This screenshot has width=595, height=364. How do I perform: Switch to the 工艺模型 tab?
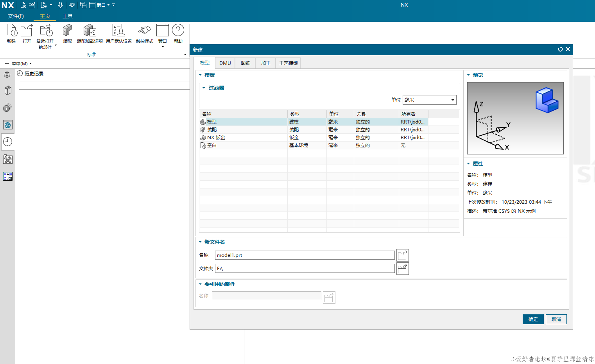(289, 63)
